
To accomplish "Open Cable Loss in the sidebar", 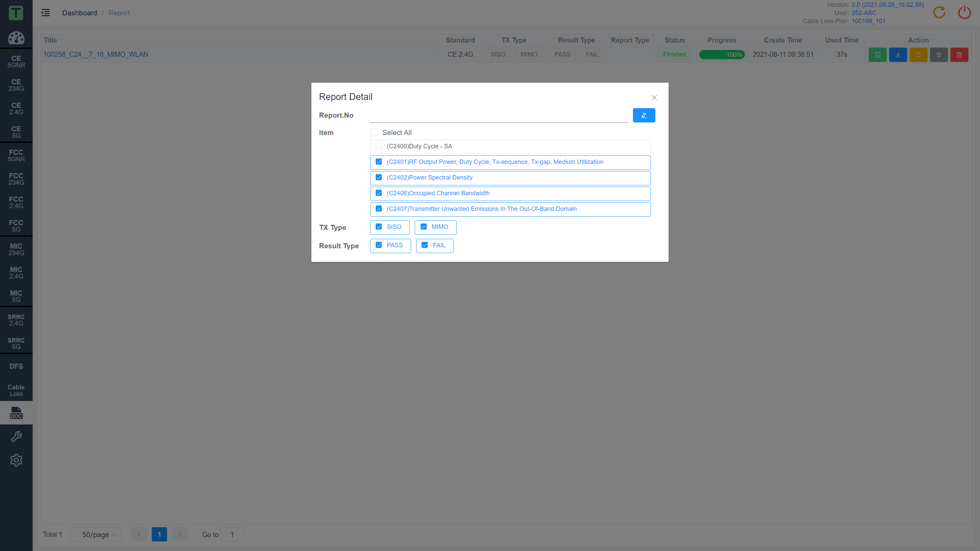I will pos(16,390).
